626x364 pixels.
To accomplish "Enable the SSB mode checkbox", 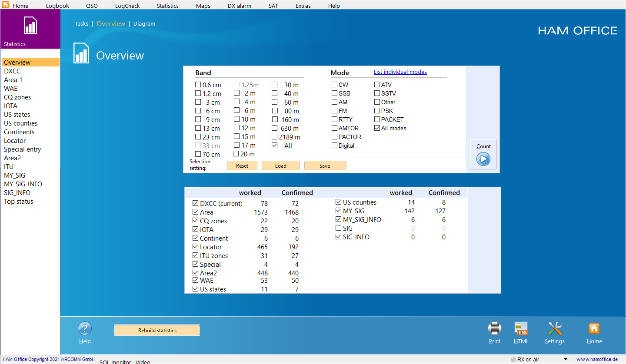I will [x=334, y=93].
